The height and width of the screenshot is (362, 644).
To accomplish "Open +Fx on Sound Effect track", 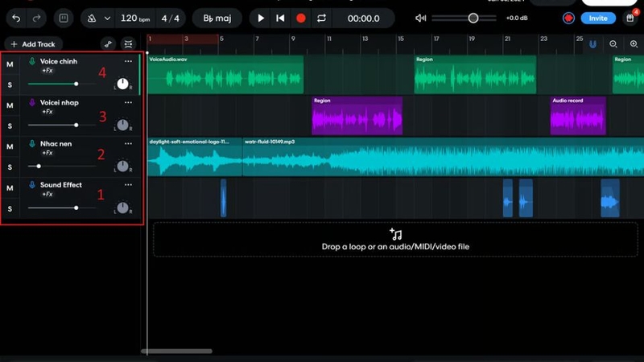I will click(47, 194).
